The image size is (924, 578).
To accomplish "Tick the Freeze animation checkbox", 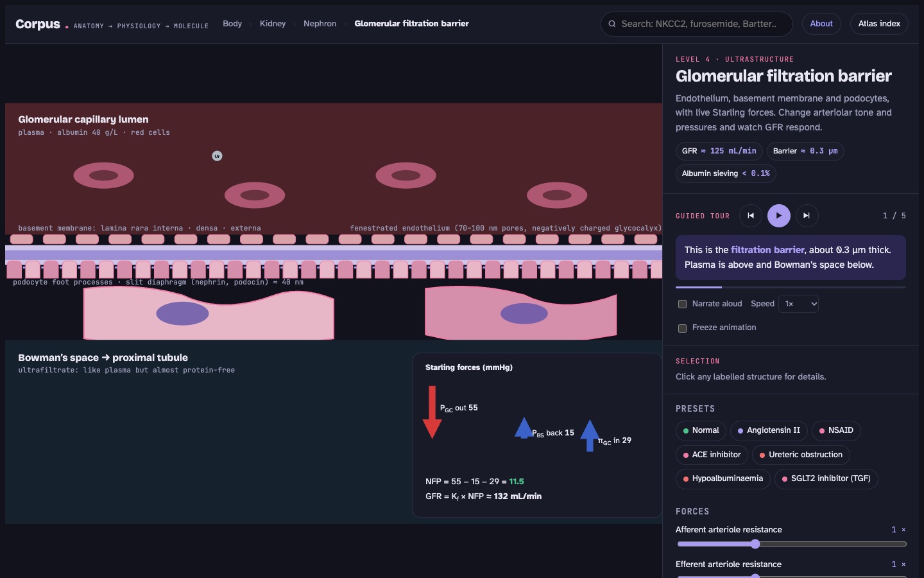I will pos(683,328).
